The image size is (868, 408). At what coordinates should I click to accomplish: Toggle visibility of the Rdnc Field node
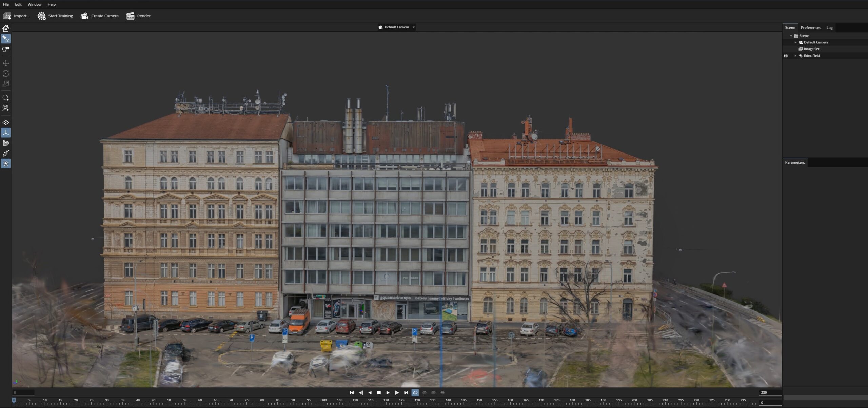[786, 56]
